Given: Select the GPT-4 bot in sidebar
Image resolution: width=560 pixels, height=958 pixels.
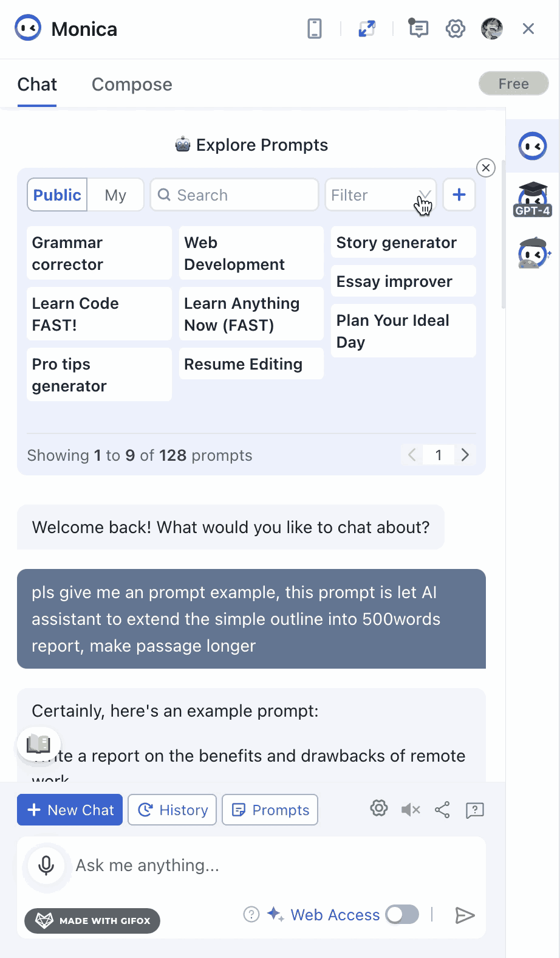Looking at the screenshot, I should [533, 199].
